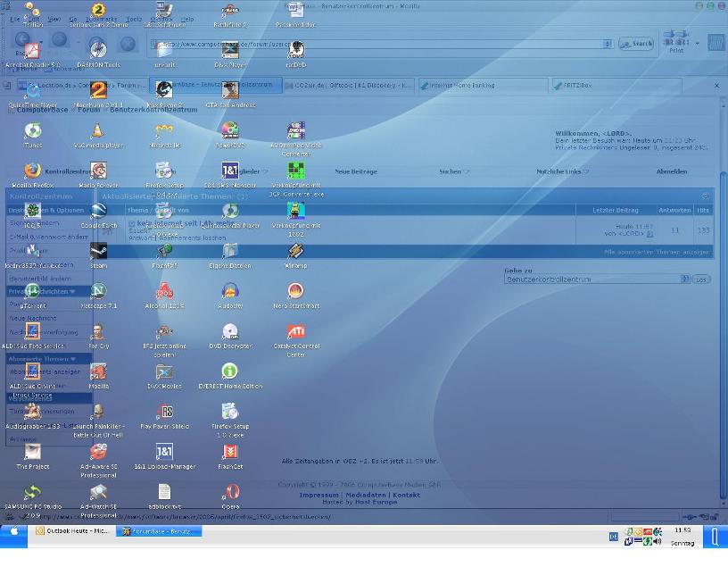Select the Nero StartSmart desktop icon
The width and height of the screenshot is (728, 567).
(x=296, y=296)
